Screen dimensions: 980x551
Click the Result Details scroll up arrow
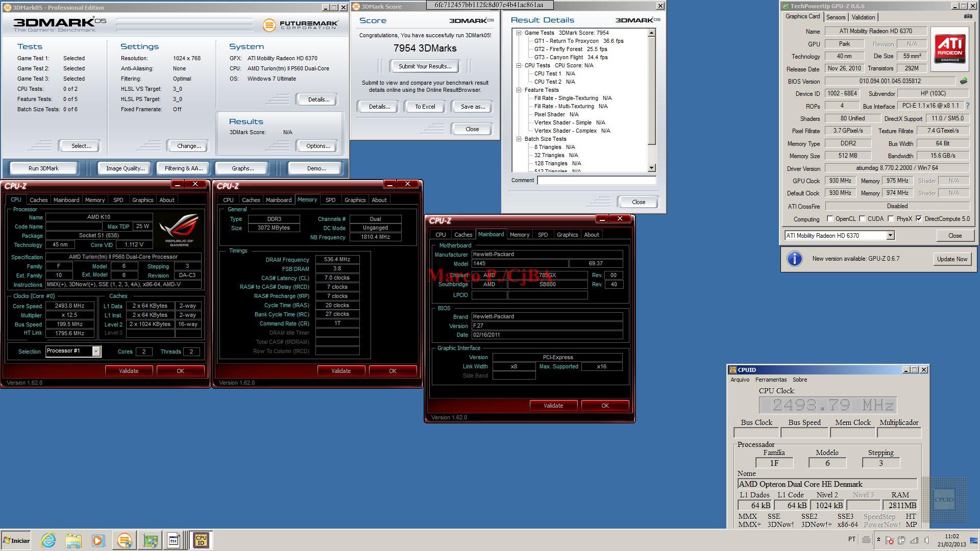point(651,33)
